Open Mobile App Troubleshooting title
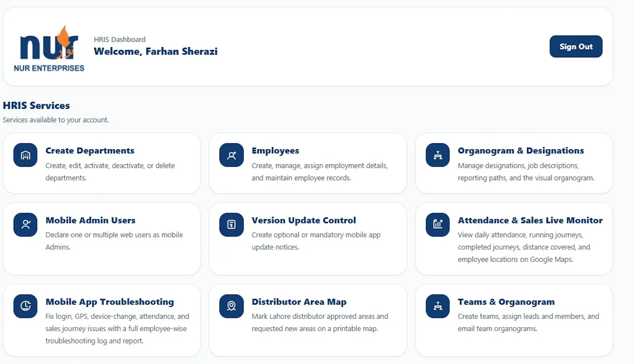This screenshot has width=635, height=364. 110,302
